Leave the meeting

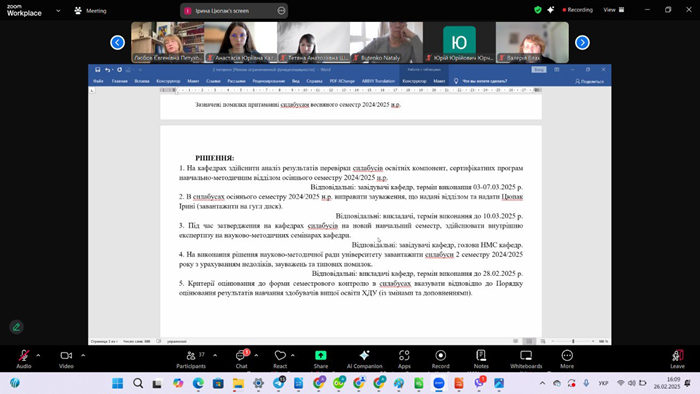[677, 359]
